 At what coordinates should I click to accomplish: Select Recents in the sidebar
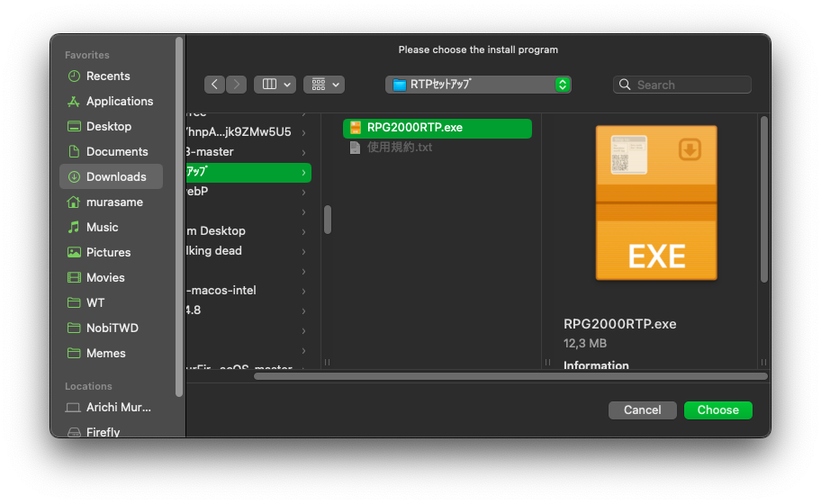[x=108, y=76]
